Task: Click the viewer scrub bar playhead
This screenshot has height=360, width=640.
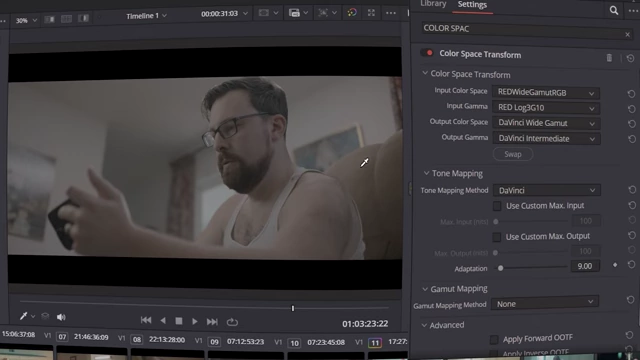Action: 293,308
